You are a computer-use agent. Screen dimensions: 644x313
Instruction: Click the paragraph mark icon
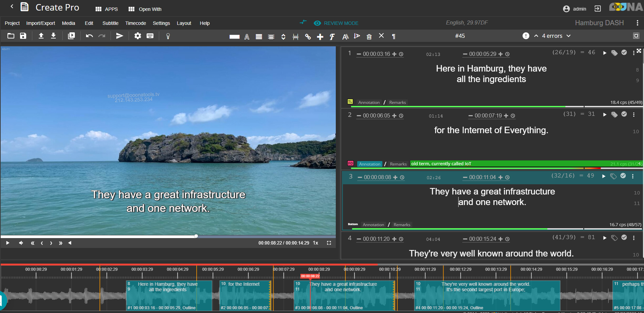tap(394, 36)
